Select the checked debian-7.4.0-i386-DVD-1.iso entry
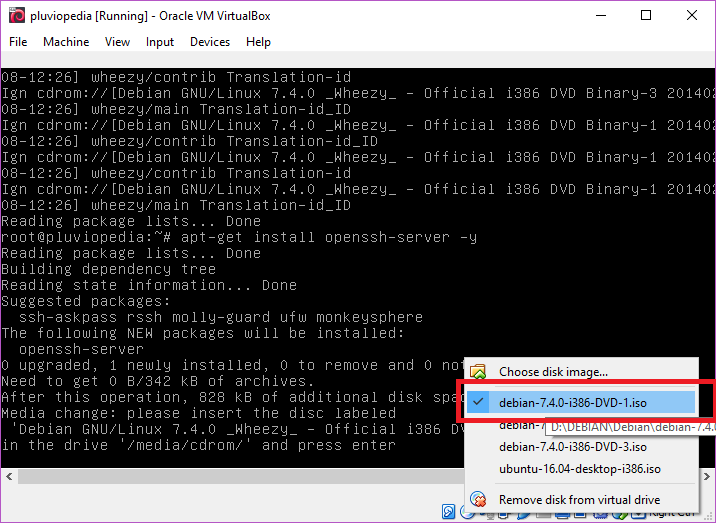 [581, 402]
